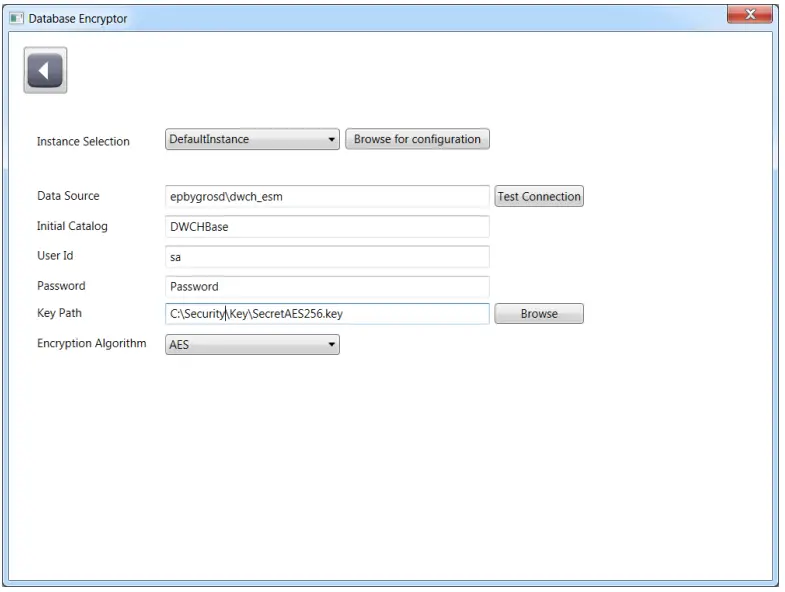Click the User Id field containing sa
The height and width of the screenshot is (592, 785).
point(327,257)
